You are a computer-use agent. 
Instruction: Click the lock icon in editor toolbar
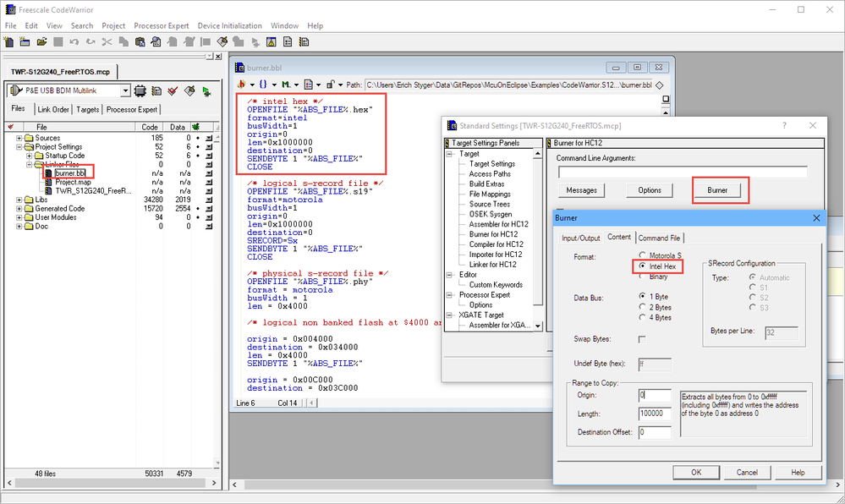click(x=329, y=85)
